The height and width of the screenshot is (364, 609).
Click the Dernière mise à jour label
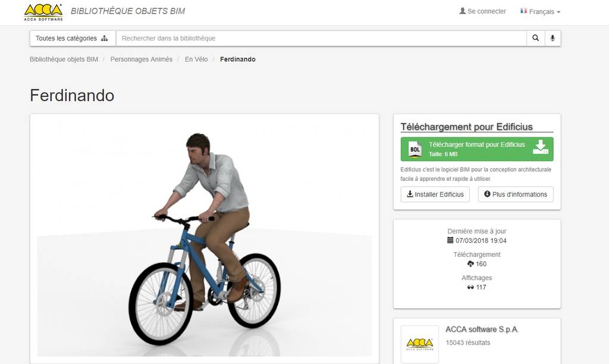476,231
